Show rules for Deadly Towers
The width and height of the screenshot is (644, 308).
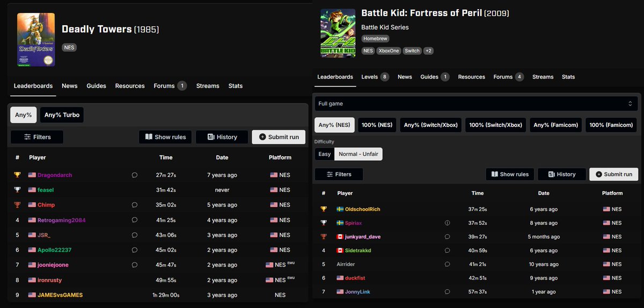point(165,137)
